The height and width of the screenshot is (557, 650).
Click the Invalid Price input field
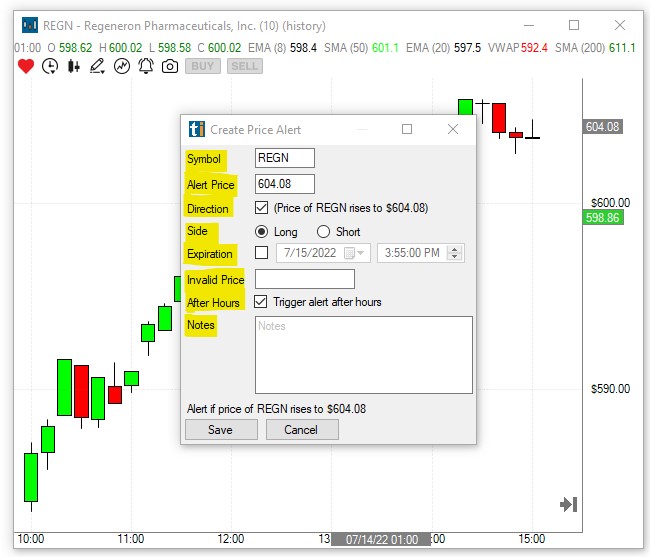click(305, 279)
